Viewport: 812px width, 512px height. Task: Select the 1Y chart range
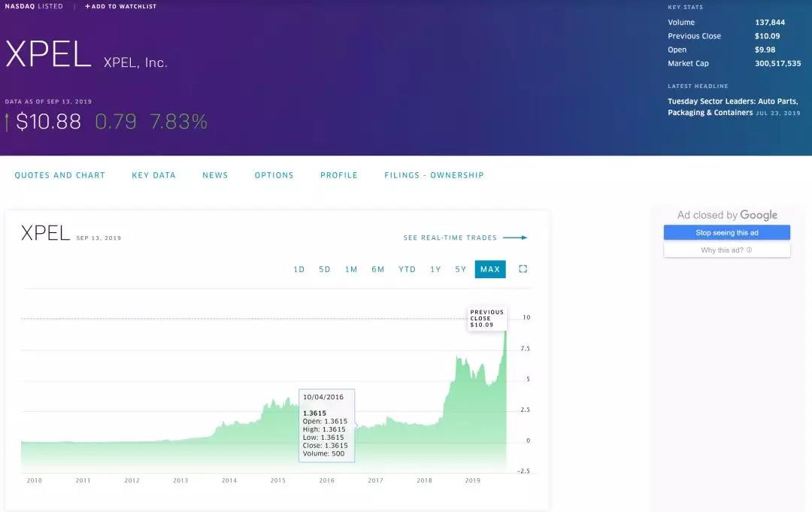pos(435,269)
